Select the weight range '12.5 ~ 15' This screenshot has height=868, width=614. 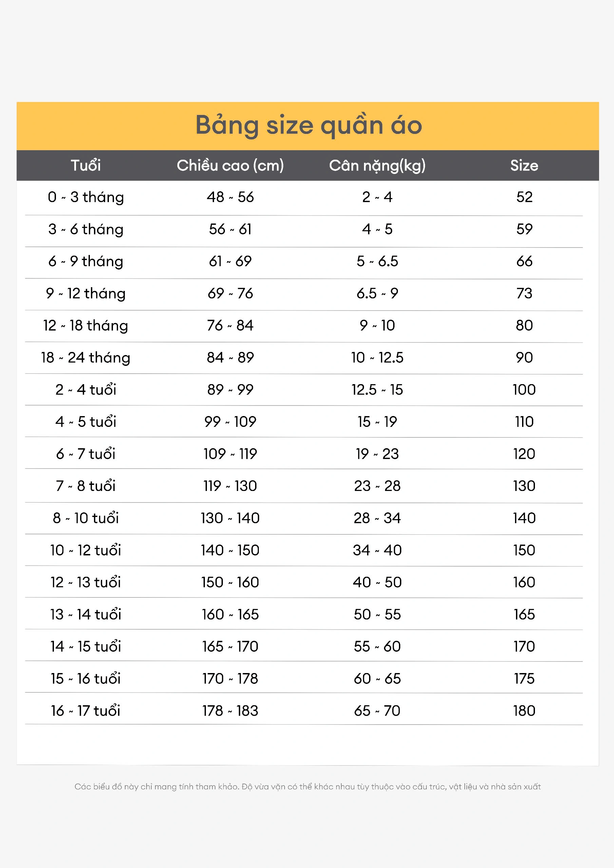(377, 390)
